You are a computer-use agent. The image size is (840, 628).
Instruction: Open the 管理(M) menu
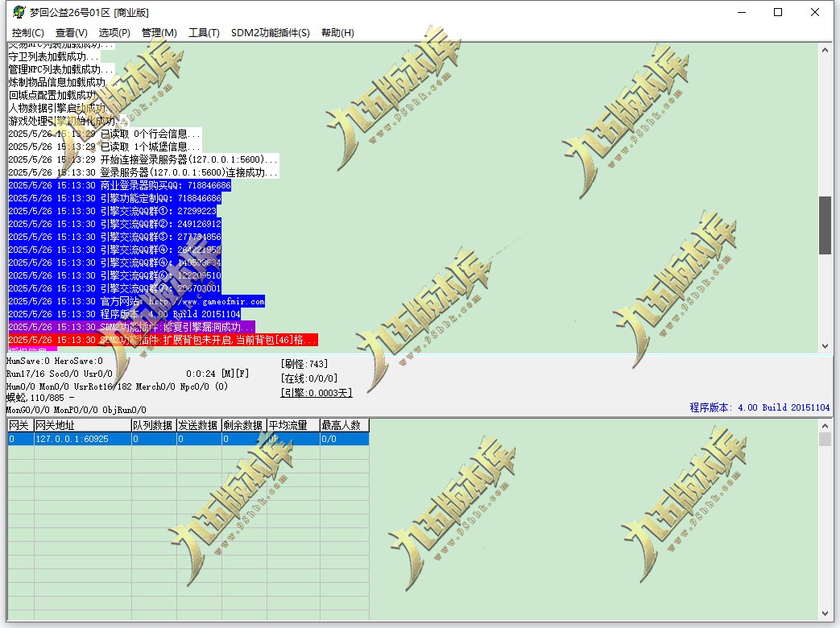click(159, 33)
